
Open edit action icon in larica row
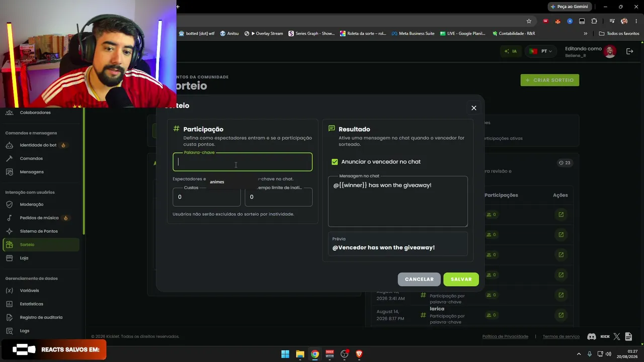click(x=560, y=315)
